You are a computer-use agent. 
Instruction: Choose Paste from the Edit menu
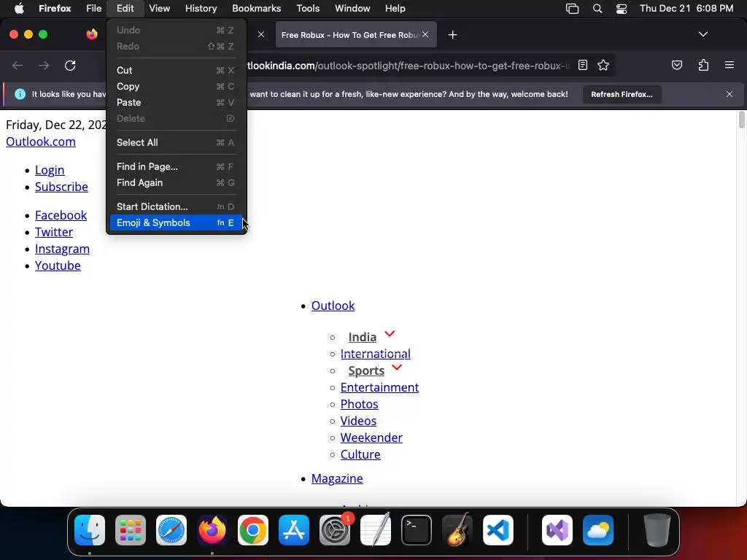click(176, 102)
